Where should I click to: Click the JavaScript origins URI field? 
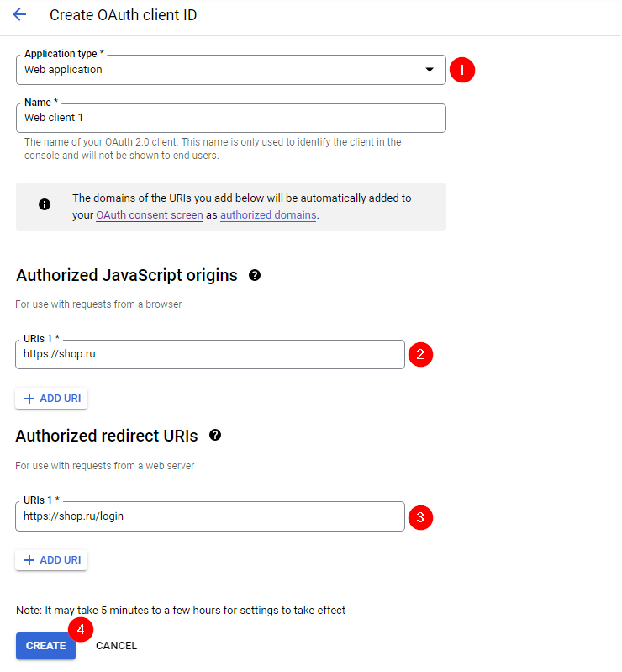tap(210, 355)
